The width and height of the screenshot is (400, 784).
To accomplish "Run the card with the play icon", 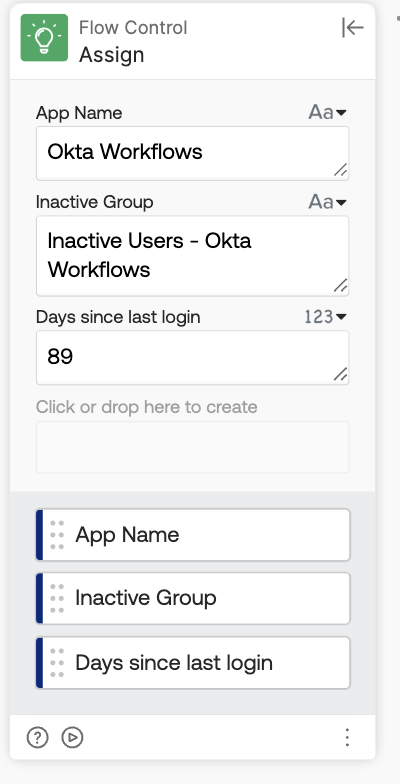I will [x=72, y=737].
